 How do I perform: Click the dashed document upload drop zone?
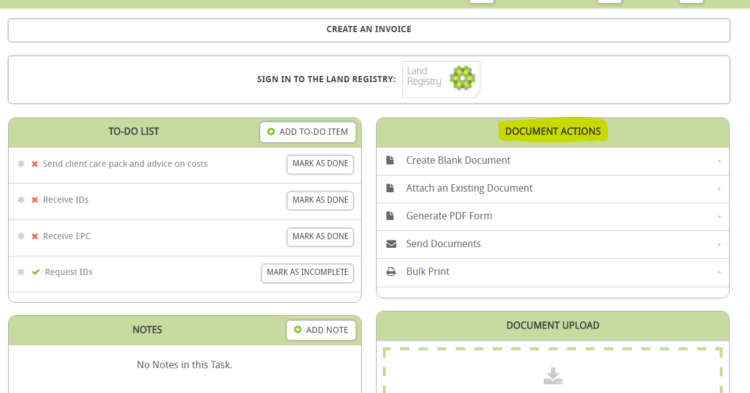click(553, 371)
